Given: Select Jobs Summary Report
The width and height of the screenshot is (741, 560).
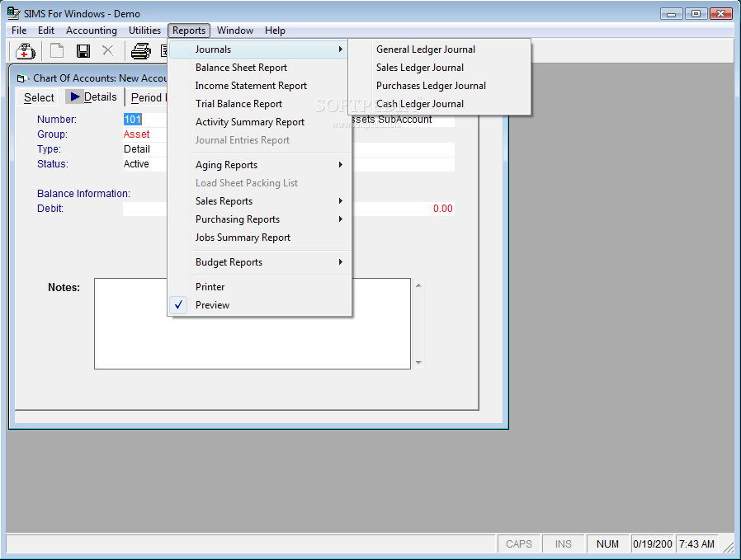Looking at the screenshot, I should click(260, 238).
